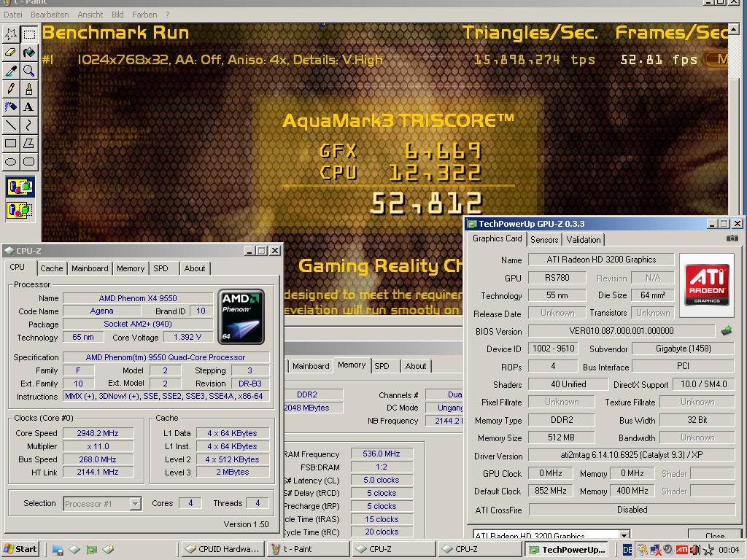
Task: Click the AMD Phenom logo in CPU-Z
Action: coord(241,316)
